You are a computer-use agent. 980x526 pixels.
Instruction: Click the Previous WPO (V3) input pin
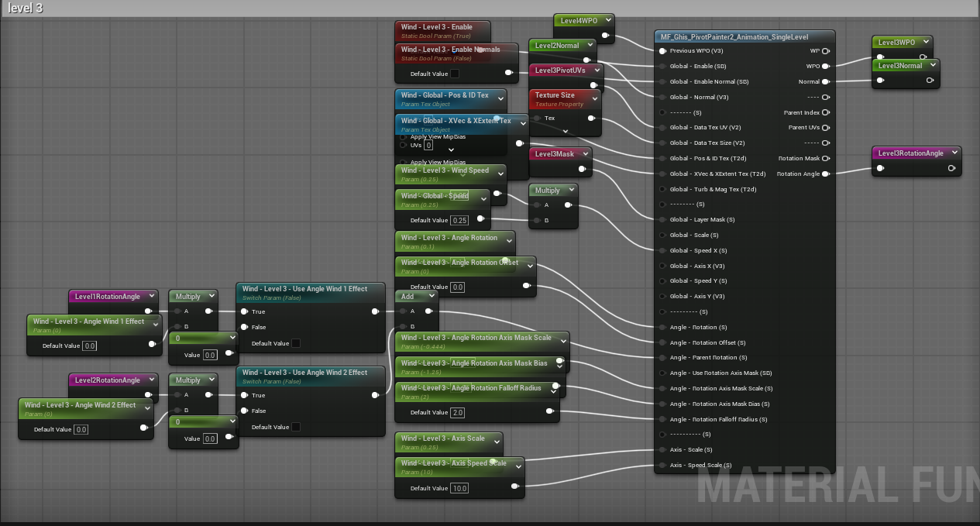coord(662,51)
